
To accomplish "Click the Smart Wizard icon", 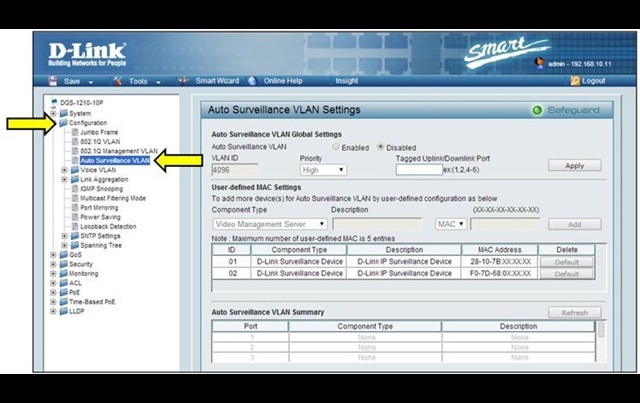I will (x=184, y=81).
